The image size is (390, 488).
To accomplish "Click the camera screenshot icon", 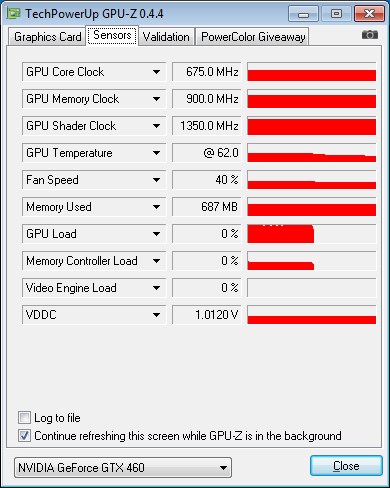I will point(370,35).
